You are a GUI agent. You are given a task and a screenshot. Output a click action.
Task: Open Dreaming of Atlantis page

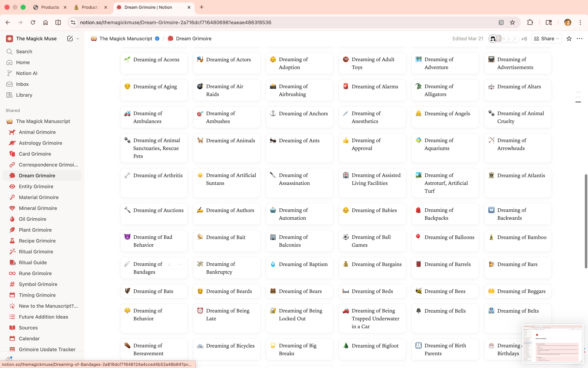pos(518,183)
